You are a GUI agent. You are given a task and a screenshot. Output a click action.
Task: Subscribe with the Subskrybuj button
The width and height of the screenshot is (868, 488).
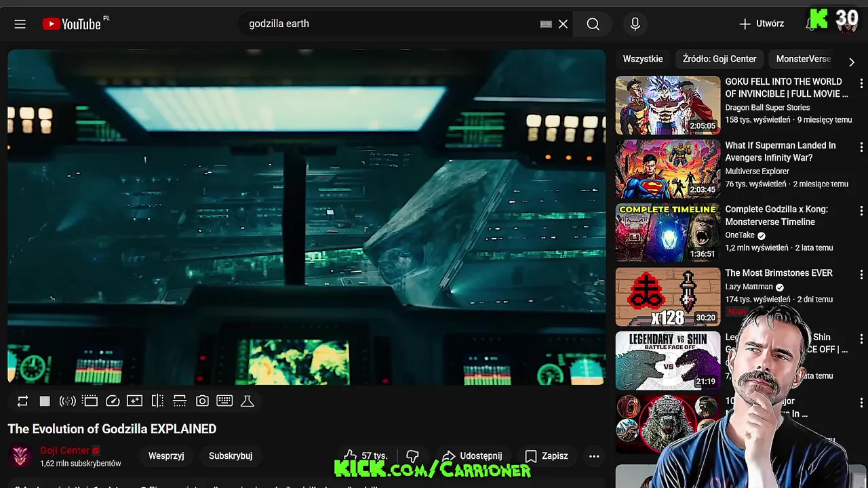231,456
